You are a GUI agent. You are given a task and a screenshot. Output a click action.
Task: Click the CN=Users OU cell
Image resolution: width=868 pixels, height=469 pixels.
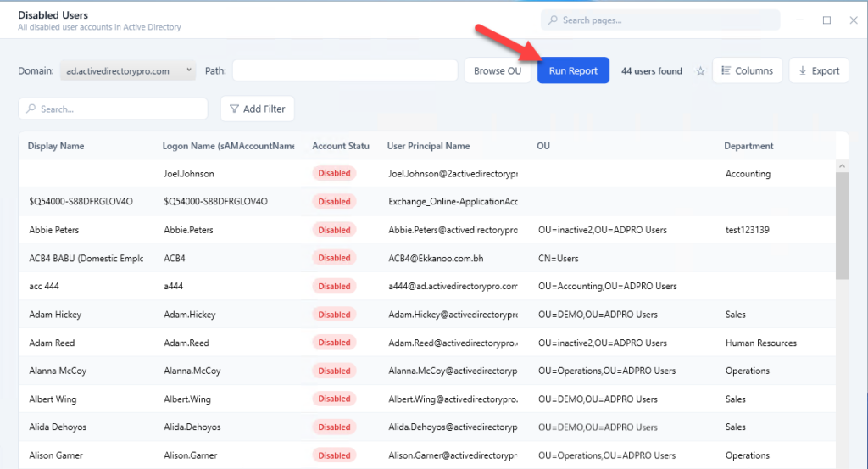click(558, 258)
